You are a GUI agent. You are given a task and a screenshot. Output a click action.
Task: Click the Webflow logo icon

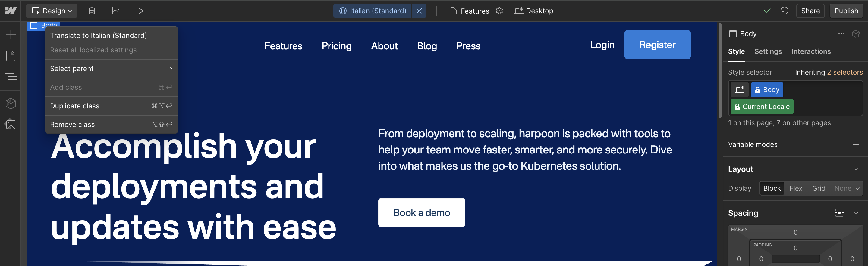(x=11, y=11)
